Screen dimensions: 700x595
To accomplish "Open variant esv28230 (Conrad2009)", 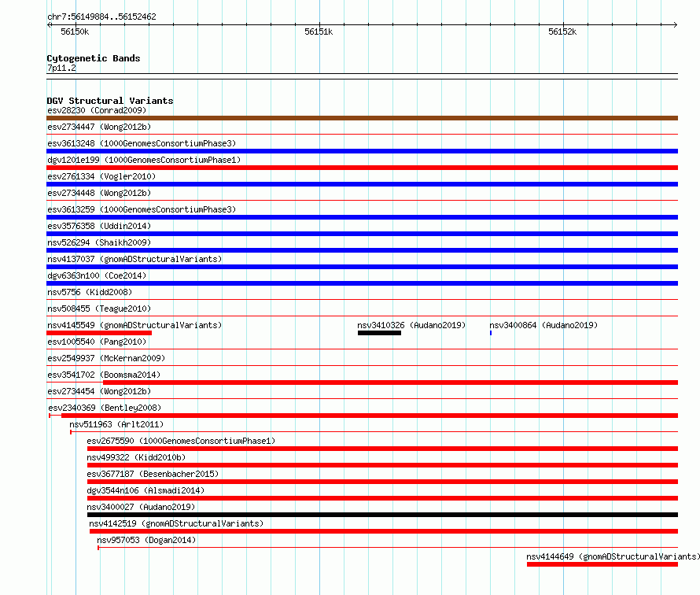I will click(97, 110).
